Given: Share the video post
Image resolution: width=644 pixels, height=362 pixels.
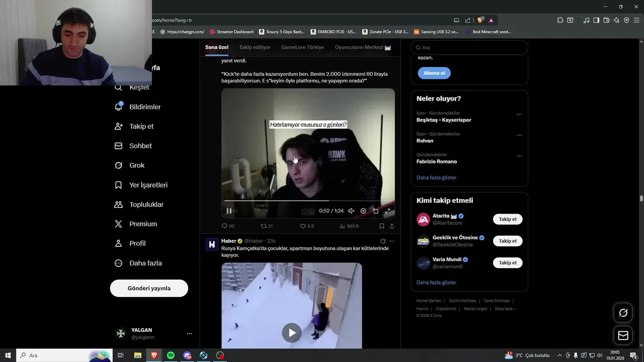Looking at the screenshot, I should pyautogui.click(x=391, y=226).
